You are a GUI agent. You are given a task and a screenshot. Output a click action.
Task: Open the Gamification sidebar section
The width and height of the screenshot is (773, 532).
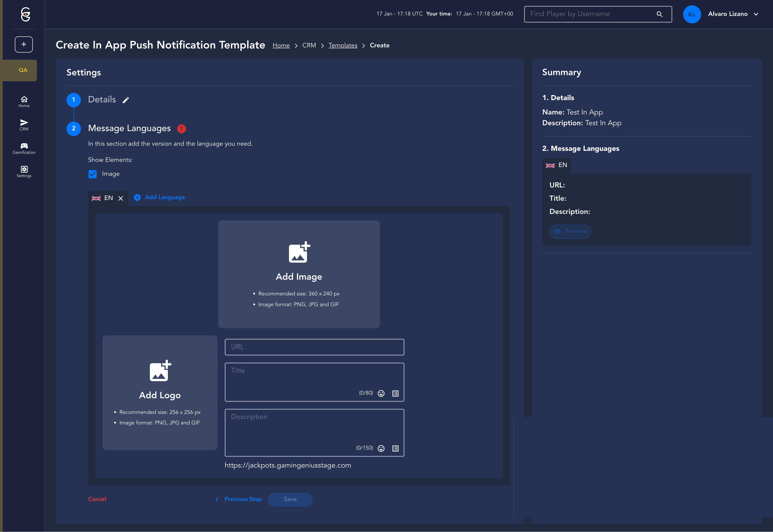click(x=24, y=148)
